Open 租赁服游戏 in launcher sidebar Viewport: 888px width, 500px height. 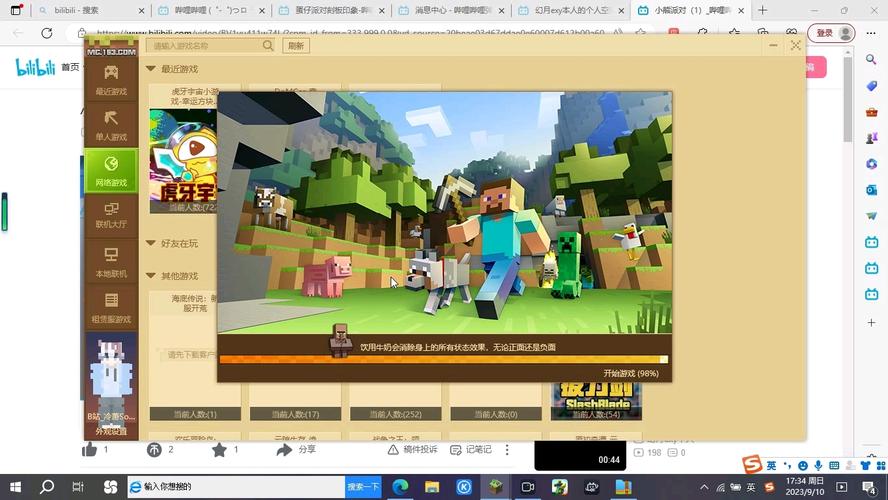[x=111, y=308]
